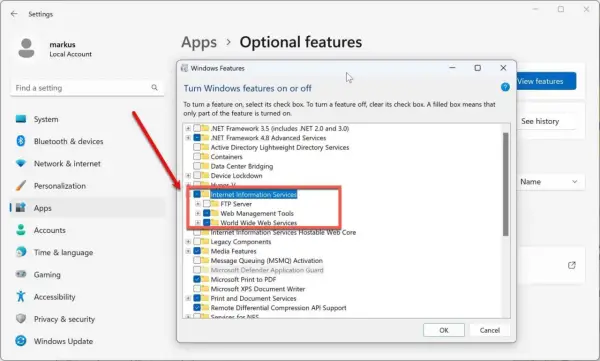Uncheck Microsoft Print to PDF checkbox
600x361 pixels.
[x=197, y=279]
